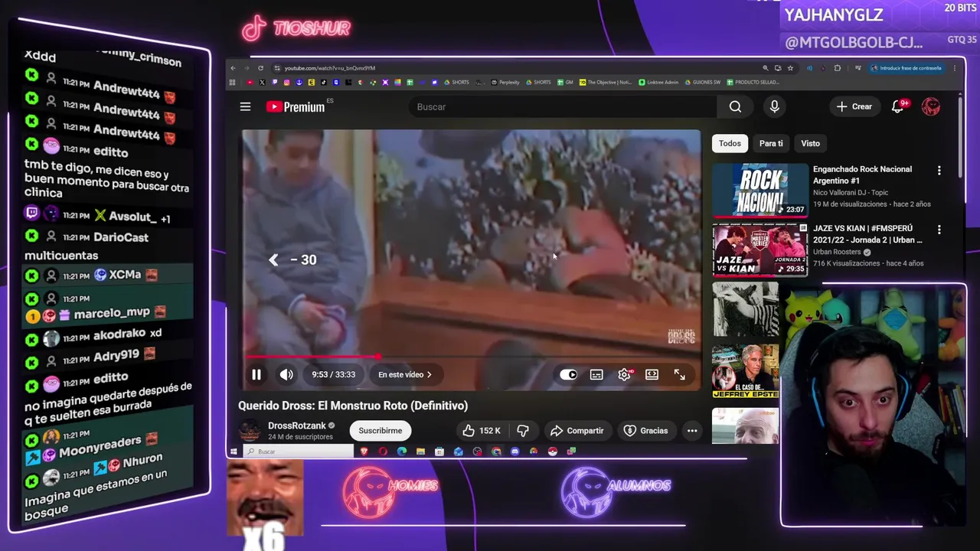Click the YouTube search magnifier button
This screenshot has width=980, height=551.
[x=735, y=106]
